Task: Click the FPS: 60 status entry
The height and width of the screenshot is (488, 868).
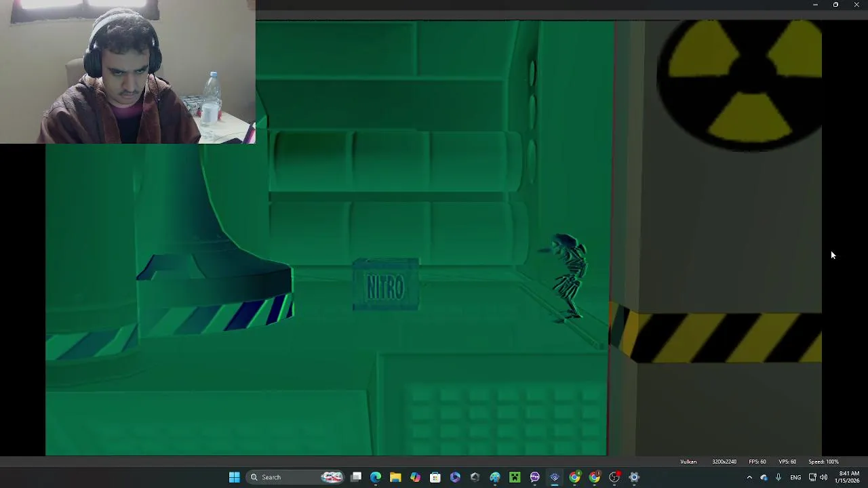Action: [757, 462]
